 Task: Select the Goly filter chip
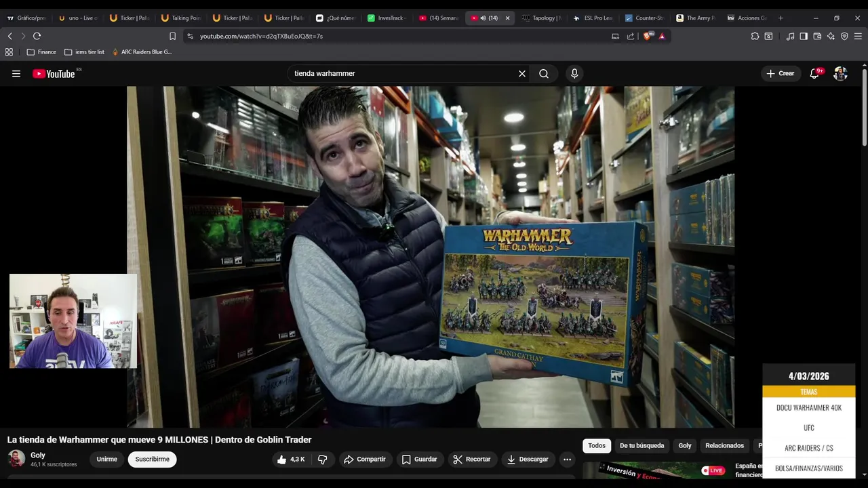click(685, 445)
